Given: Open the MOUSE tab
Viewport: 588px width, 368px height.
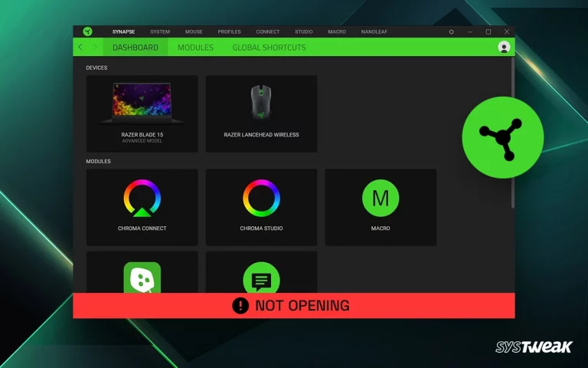Looking at the screenshot, I should coord(194,32).
